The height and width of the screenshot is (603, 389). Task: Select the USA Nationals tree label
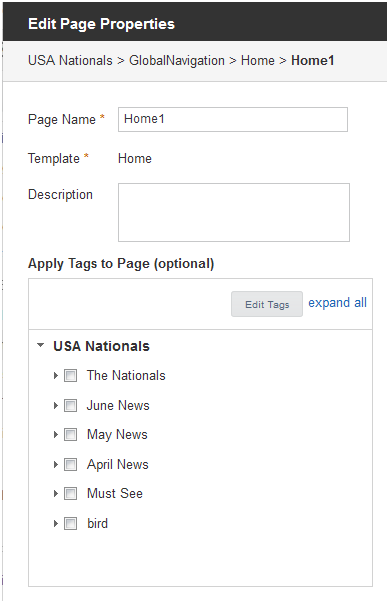[101, 346]
